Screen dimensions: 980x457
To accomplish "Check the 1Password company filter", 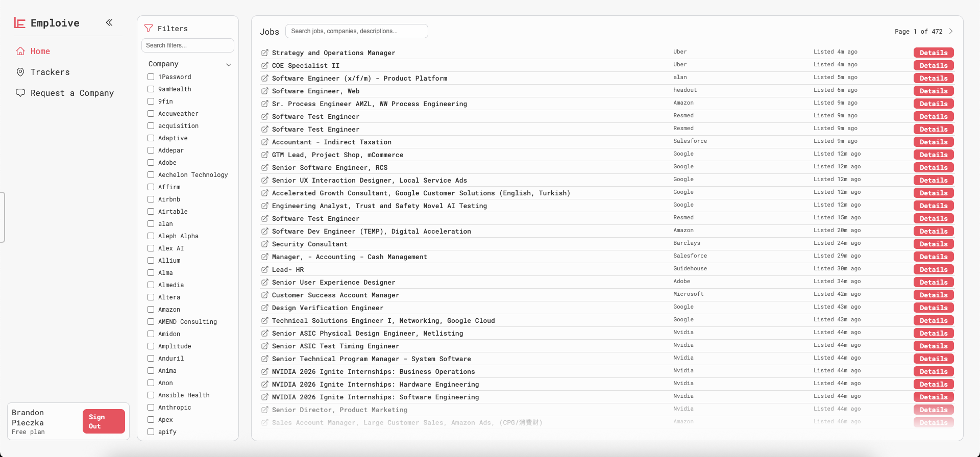I will click(151, 77).
